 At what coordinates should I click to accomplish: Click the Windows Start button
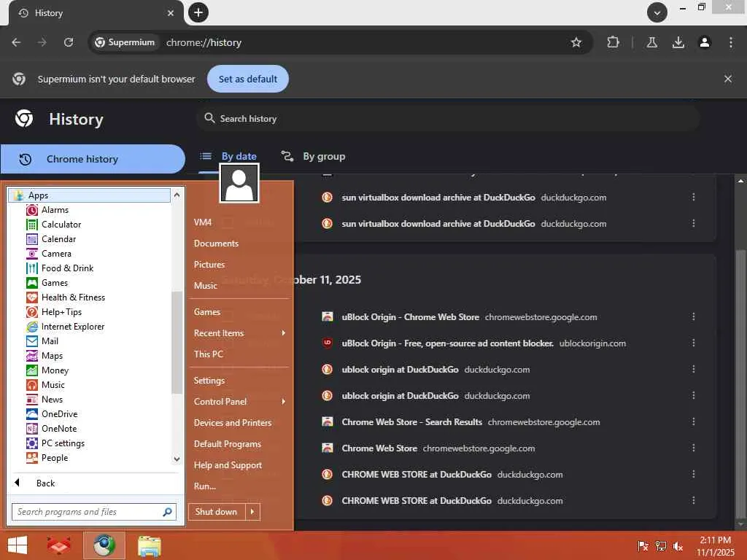pyautogui.click(x=18, y=545)
